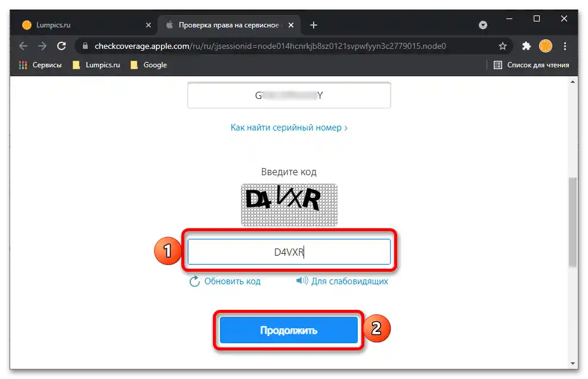Click the captcha image D4VXR
The height and width of the screenshot is (379, 588).
[x=289, y=205]
